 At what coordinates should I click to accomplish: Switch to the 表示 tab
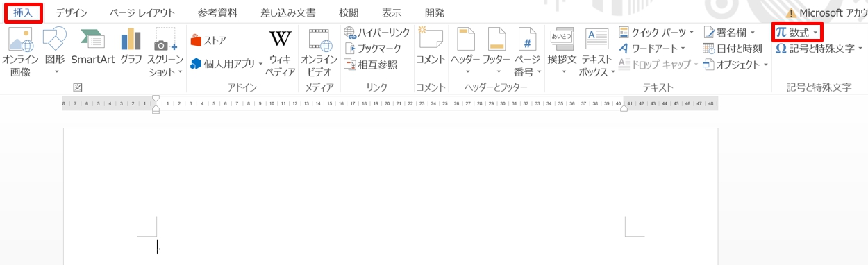coord(392,12)
